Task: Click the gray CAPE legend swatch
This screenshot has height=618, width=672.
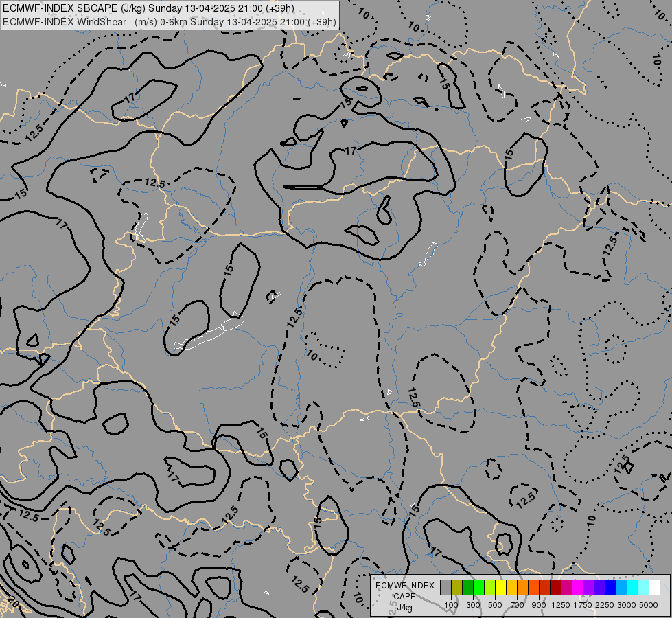Action: [445, 588]
